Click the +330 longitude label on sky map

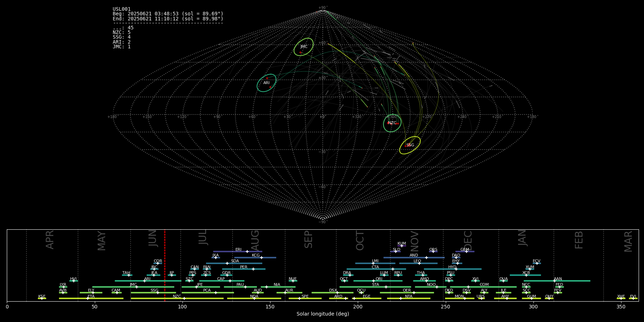coord(357,117)
